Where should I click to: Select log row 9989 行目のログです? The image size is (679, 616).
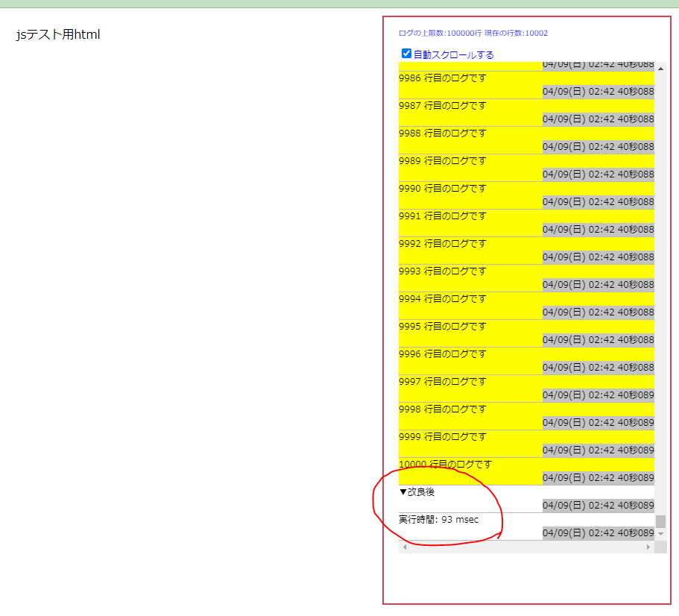(526, 168)
